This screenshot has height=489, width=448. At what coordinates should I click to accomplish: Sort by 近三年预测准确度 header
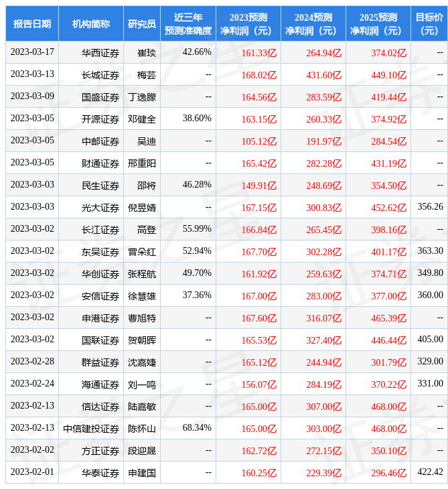click(188, 24)
